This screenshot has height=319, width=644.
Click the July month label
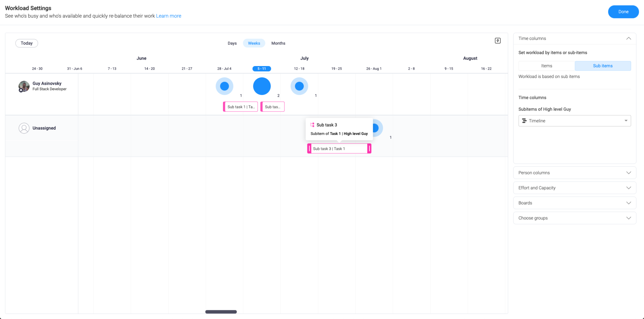304,58
